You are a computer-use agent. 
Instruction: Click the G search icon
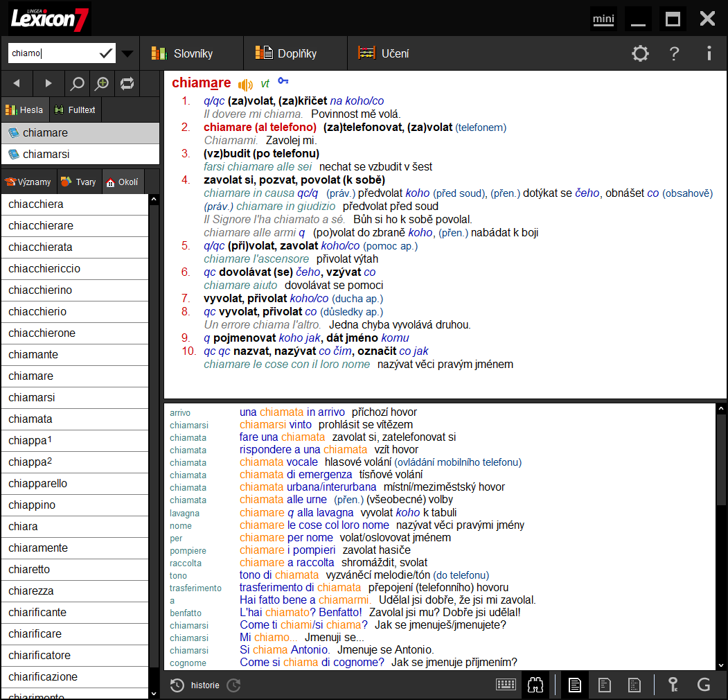tap(704, 685)
